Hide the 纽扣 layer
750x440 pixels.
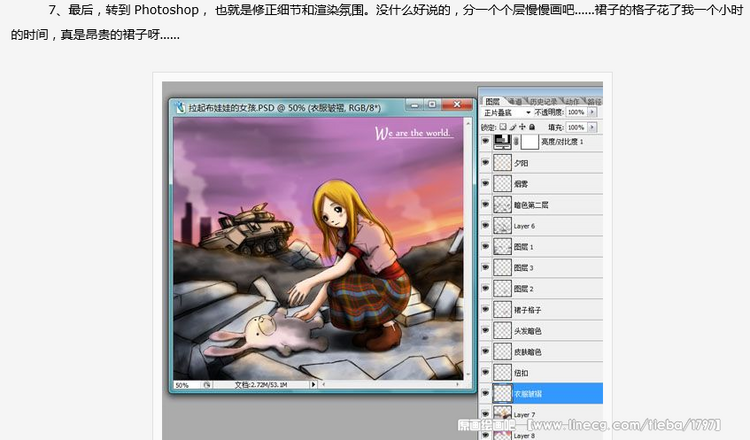point(485,373)
